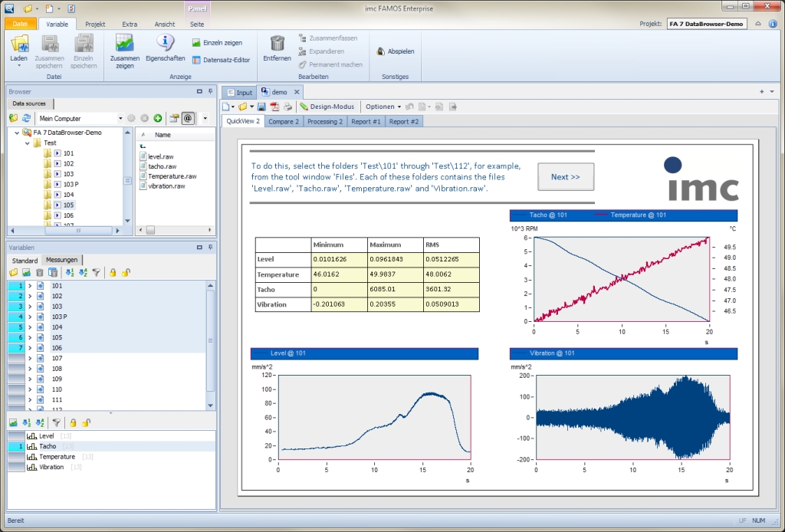Viewport: 785px width, 532px height.
Task: Click the Entfernen trash icon
Action: point(277,44)
